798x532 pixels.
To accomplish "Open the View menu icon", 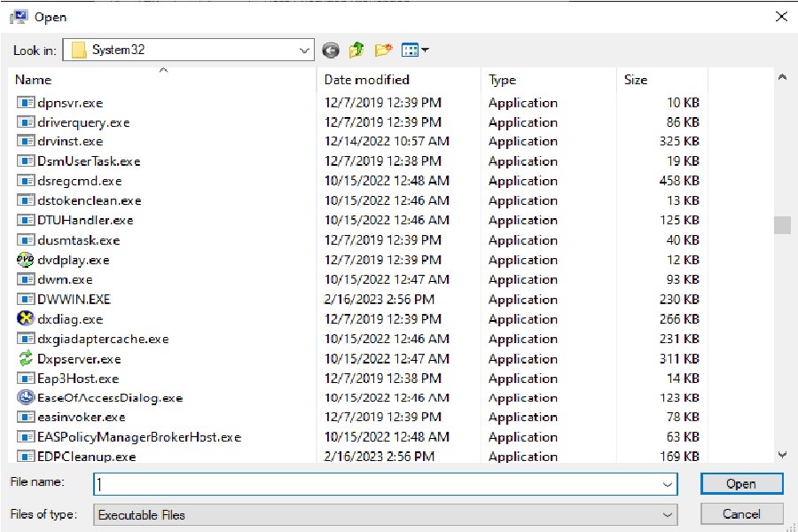I will (x=414, y=51).
